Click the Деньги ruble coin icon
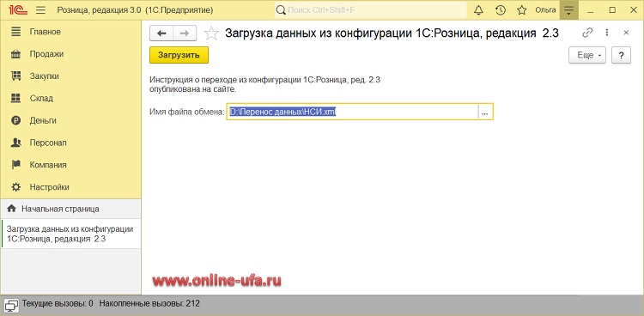Image resolution: width=644 pixels, height=316 pixels. (16, 120)
